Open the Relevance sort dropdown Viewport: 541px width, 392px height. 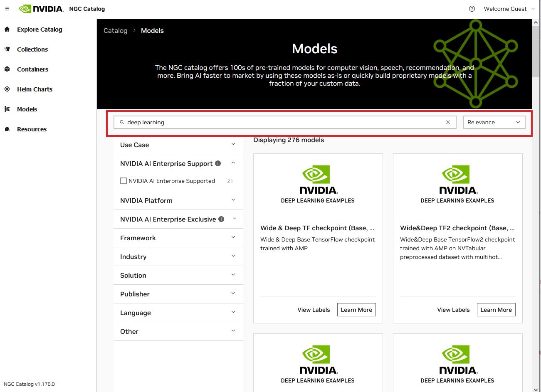point(494,122)
